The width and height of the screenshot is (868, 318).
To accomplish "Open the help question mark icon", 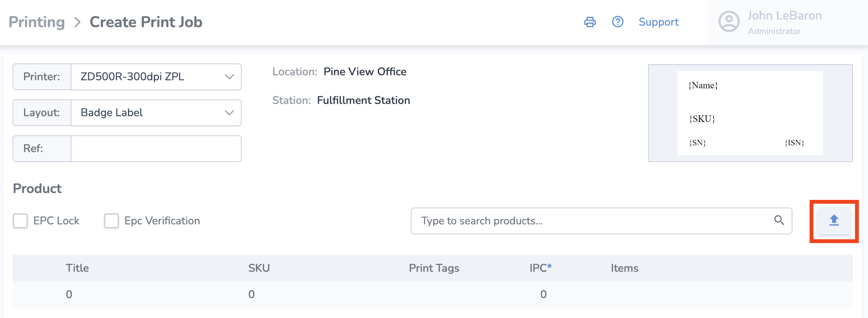I will pyautogui.click(x=618, y=22).
